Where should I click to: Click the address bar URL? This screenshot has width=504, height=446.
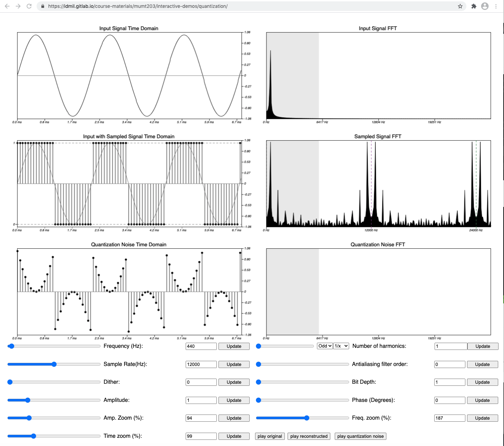pos(138,6)
